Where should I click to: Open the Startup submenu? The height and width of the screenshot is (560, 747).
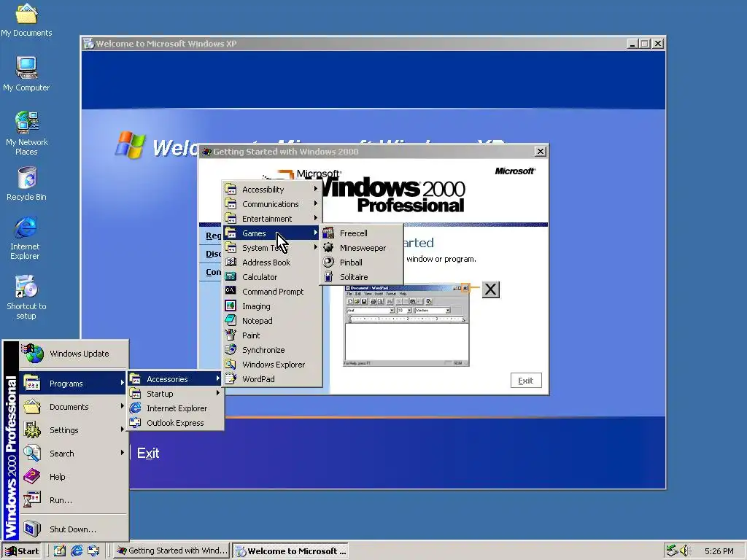[175, 394]
